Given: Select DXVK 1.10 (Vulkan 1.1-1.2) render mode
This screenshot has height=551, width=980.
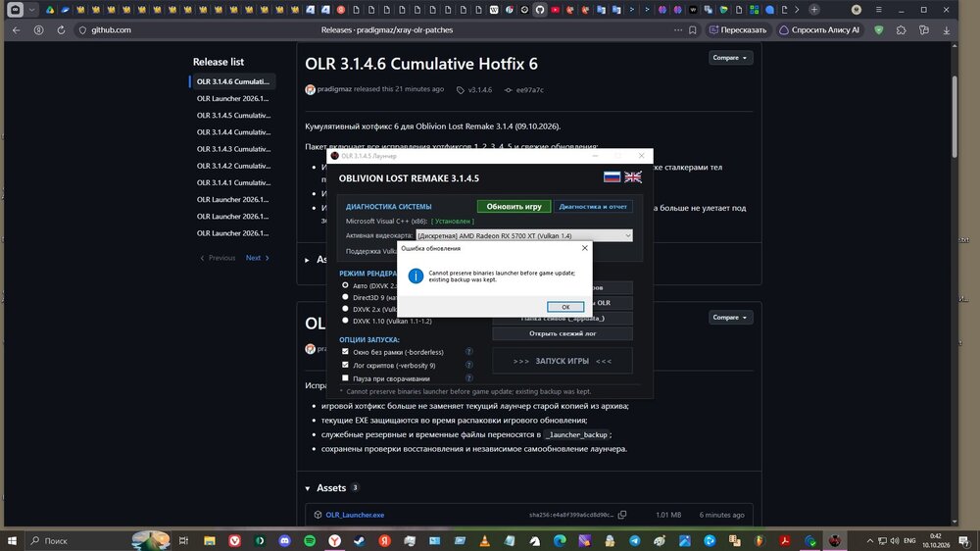Looking at the screenshot, I should (x=345, y=321).
